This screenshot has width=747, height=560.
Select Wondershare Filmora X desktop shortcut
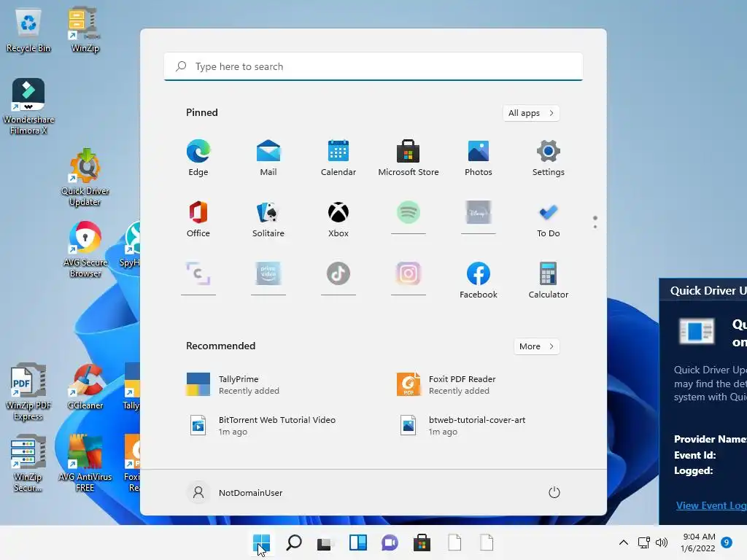[28, 106]
